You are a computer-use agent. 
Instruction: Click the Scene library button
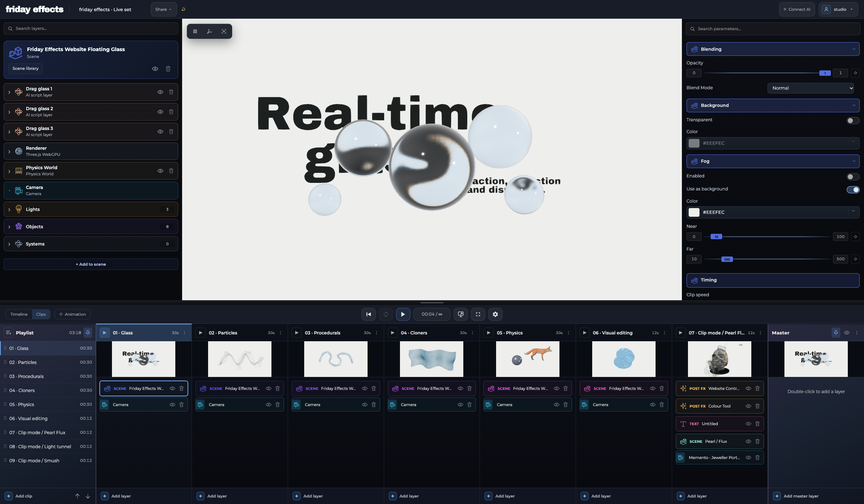(x=26, y=68)
